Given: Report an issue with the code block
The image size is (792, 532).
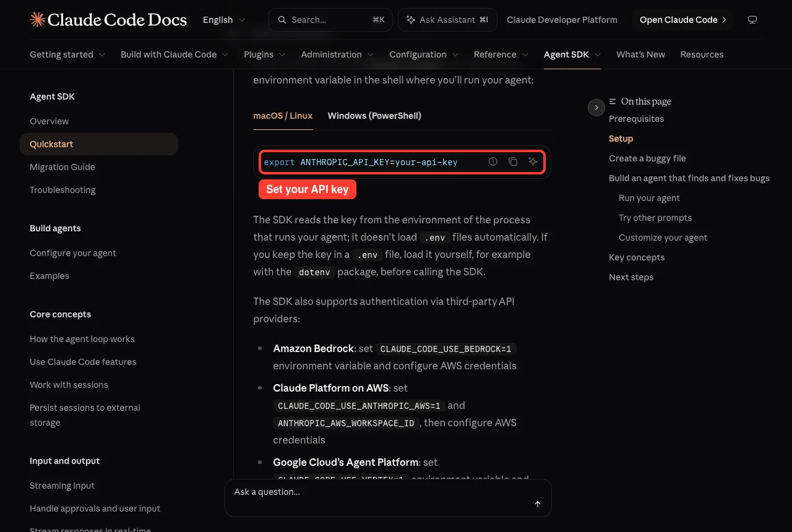Looking at the screenshot, I should (x=493, y=161).
